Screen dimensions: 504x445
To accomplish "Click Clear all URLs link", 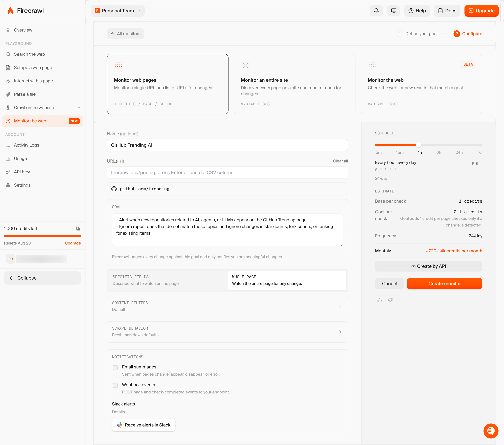I will pyautogui.click(x=340, y=161).
